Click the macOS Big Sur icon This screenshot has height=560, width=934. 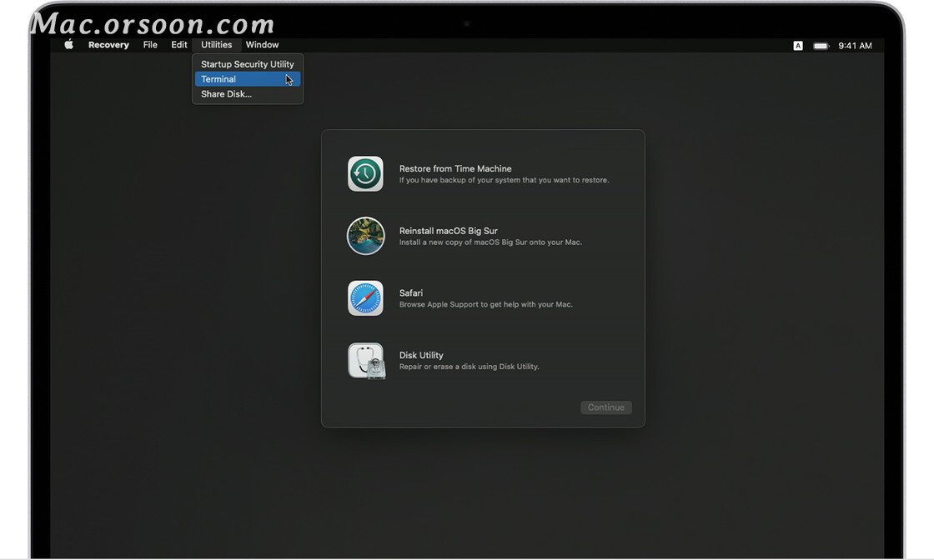(x=365, y=236)
